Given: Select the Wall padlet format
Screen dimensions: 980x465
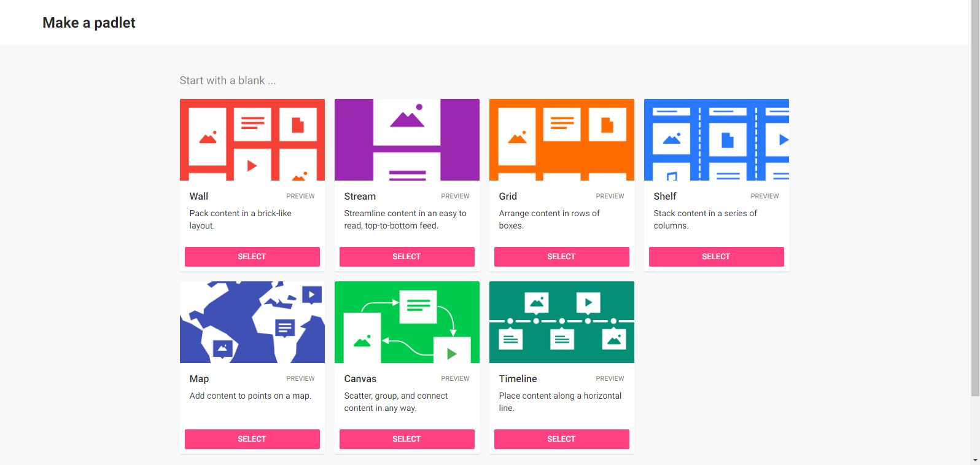Looking at the screenshot, I should coord(252,257).
